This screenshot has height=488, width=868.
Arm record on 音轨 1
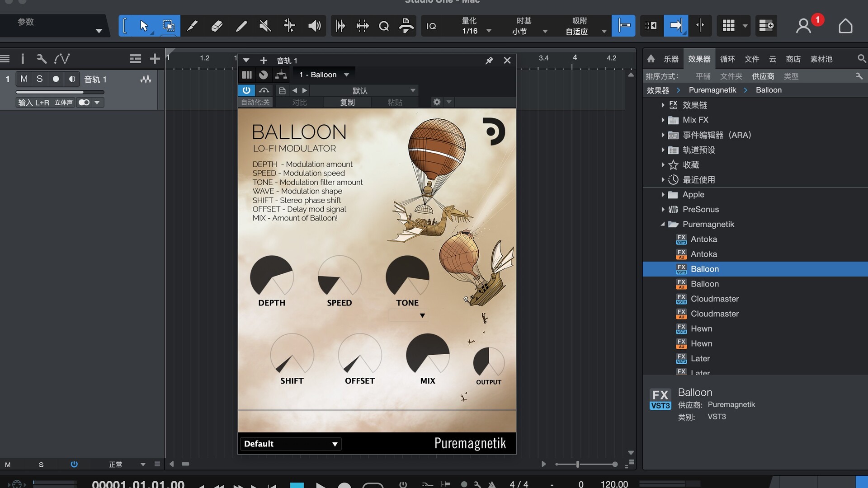coord(56,79)
